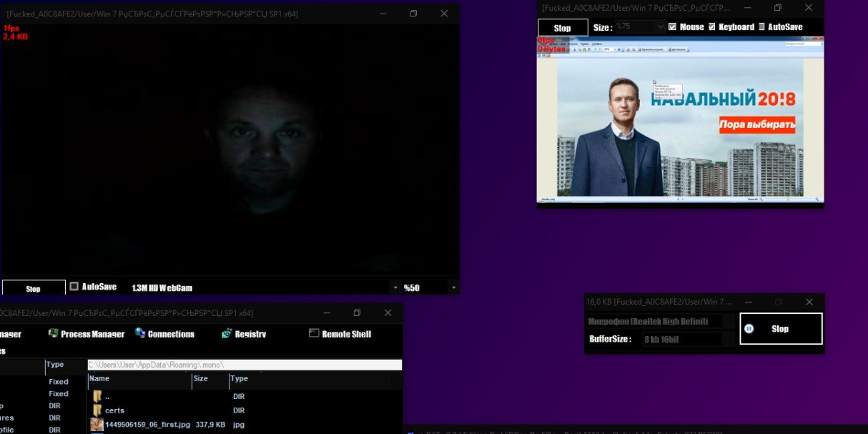Enable AutoSave in the webcam window
Viewport: 868px width, 434px height.
tap(74, 287)
